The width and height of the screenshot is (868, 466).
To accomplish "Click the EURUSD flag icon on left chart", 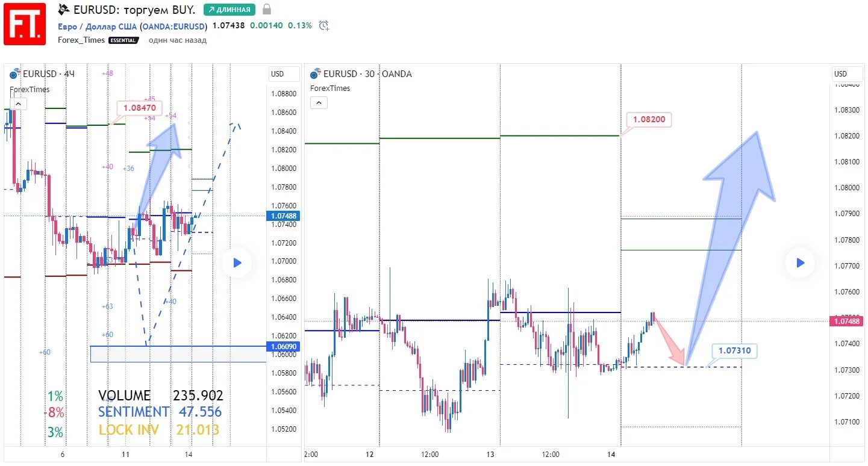I will point(15,74).
